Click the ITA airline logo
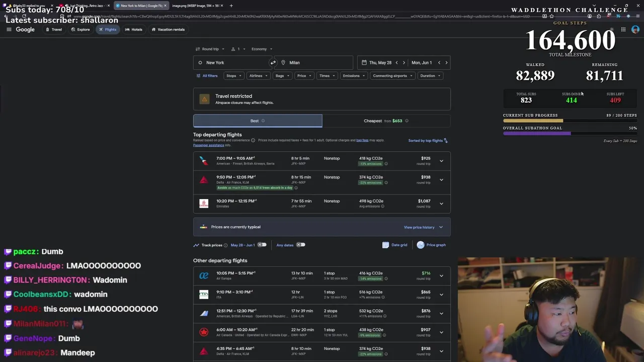The width and height of the screenshot is (644, 362). tap(204, 294)
